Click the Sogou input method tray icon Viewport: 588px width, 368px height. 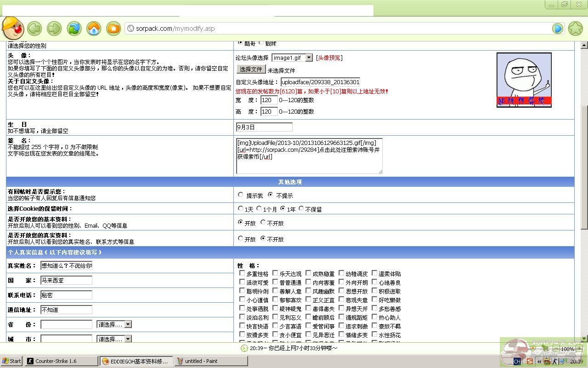tap(530, 361)
